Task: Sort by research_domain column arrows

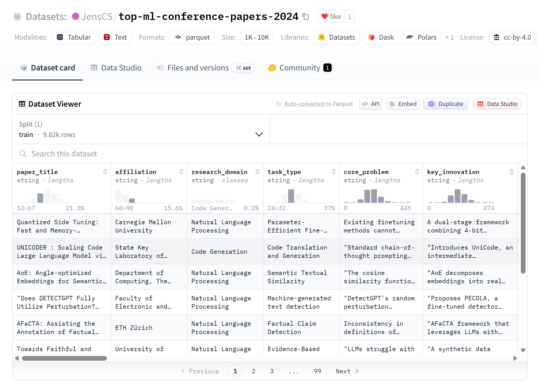Action: (257, 172)
